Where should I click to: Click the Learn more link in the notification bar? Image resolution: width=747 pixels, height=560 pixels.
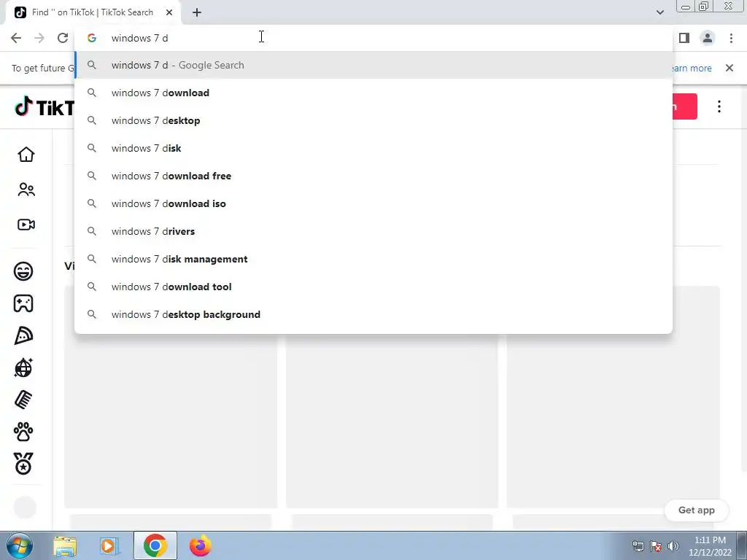point(692,68)
